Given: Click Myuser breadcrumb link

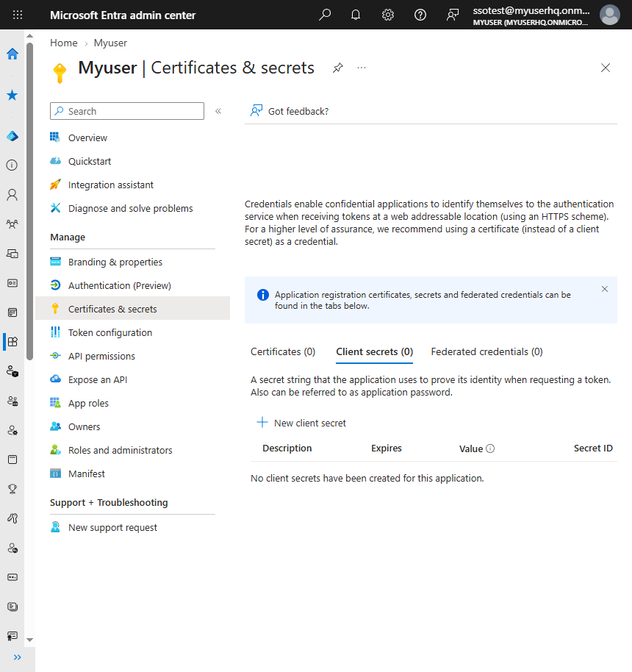Looking at the screenshot, I should [x=110, y=43].
